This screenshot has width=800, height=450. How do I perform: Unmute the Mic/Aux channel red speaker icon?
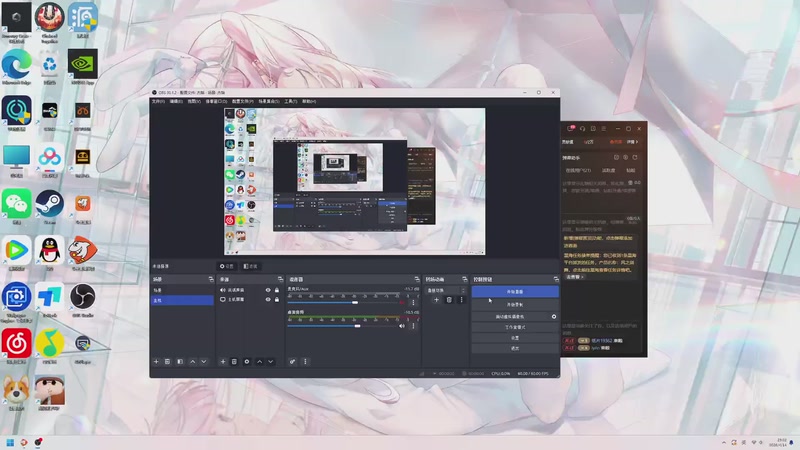coord(402,303)
